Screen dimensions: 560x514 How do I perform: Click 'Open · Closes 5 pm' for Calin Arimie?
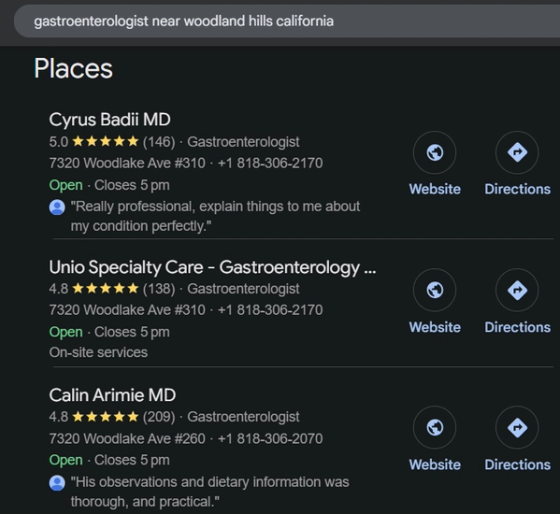pos(109,460)
